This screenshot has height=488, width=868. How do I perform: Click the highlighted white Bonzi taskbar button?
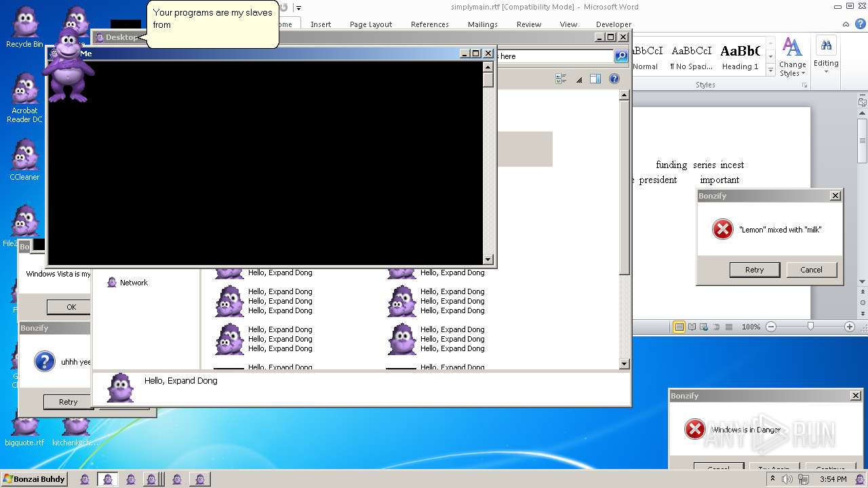point(108,479)
